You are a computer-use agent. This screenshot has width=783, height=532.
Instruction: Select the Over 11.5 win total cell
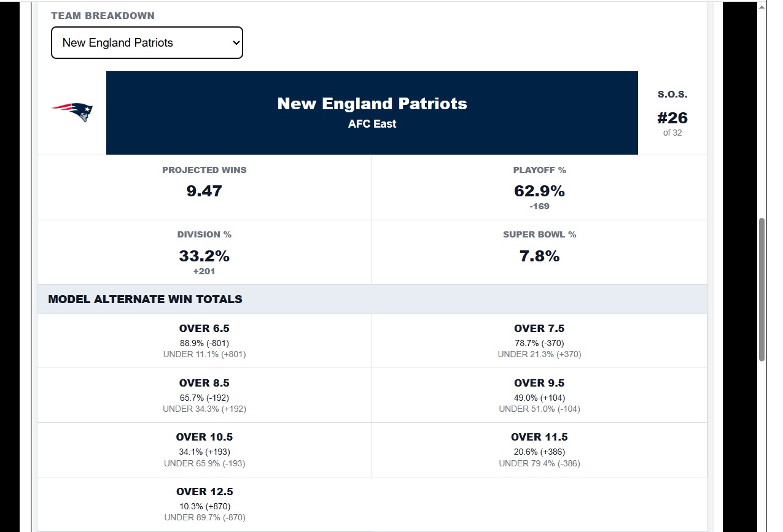(540, 450)
